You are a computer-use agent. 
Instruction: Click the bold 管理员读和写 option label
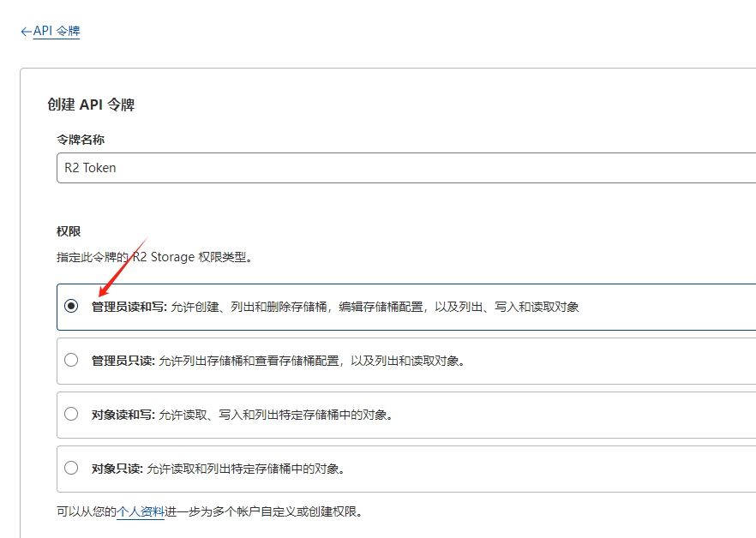[129, 307]
